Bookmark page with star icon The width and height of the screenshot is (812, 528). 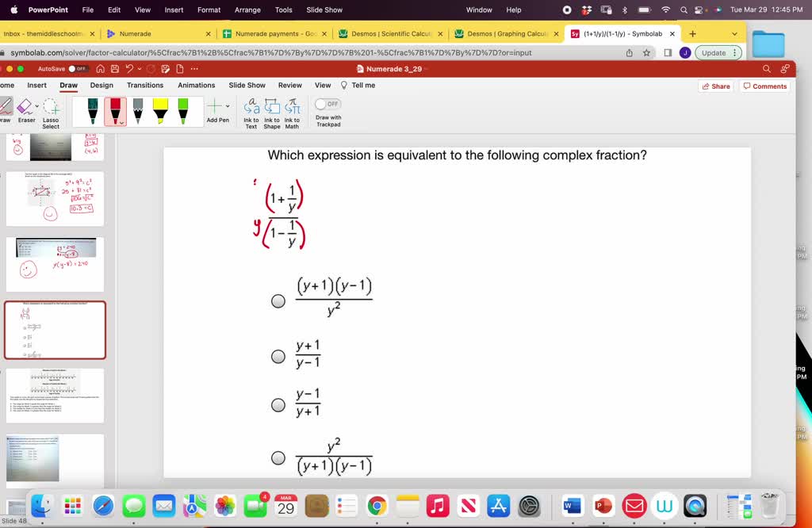646,53
